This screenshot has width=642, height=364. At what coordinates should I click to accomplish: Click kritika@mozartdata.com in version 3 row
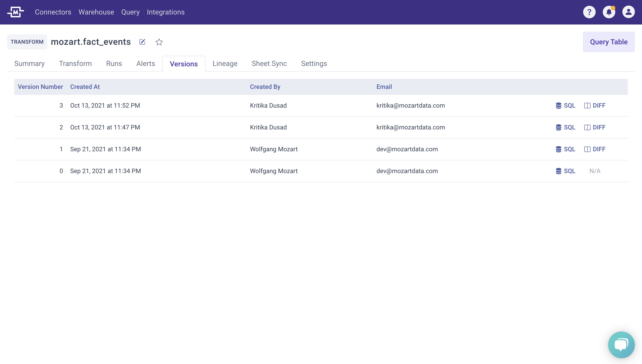[x=411, y=106]
